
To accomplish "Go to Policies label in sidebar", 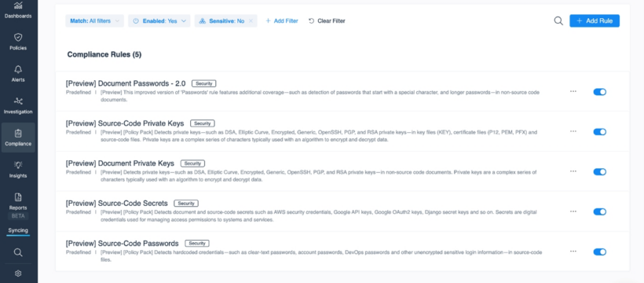I will 18,48.
